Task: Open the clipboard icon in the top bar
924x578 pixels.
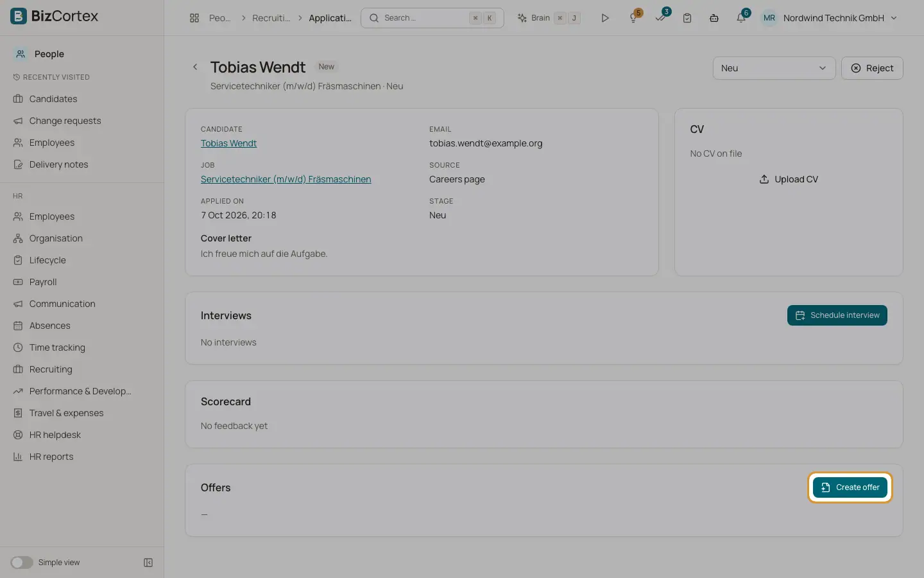Action: (687, 18)
